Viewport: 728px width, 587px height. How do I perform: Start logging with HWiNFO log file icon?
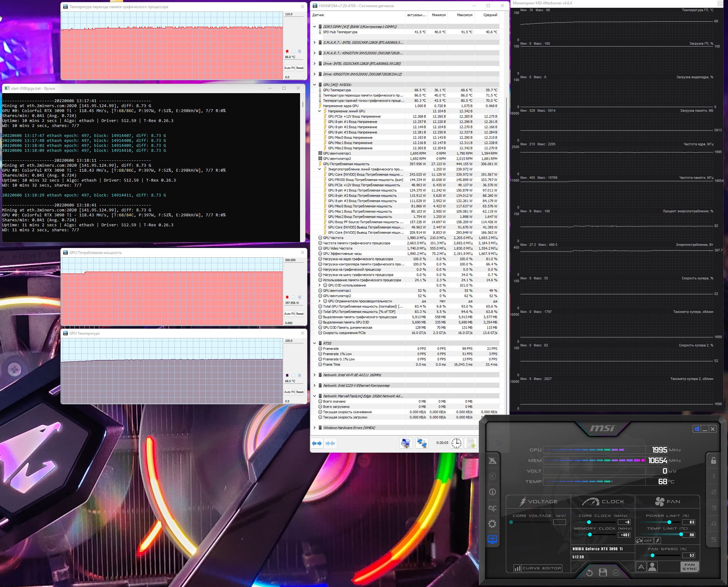tap(471, 443)
